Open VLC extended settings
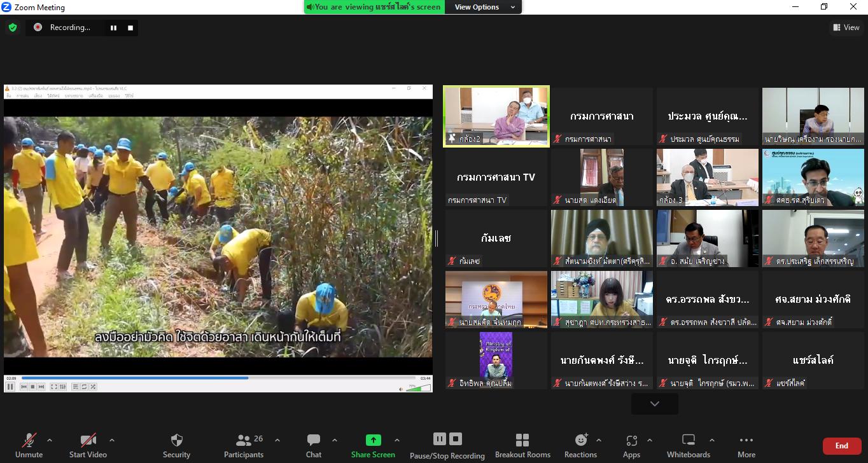Image resolution: width=868 pixels, height=463 pixels. pyautogui.click(x=63, y=387)
